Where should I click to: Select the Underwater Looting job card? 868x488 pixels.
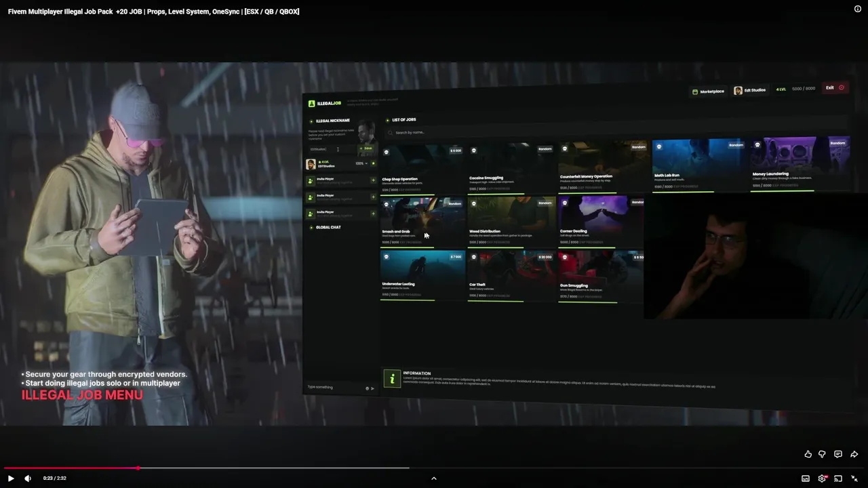422,275
